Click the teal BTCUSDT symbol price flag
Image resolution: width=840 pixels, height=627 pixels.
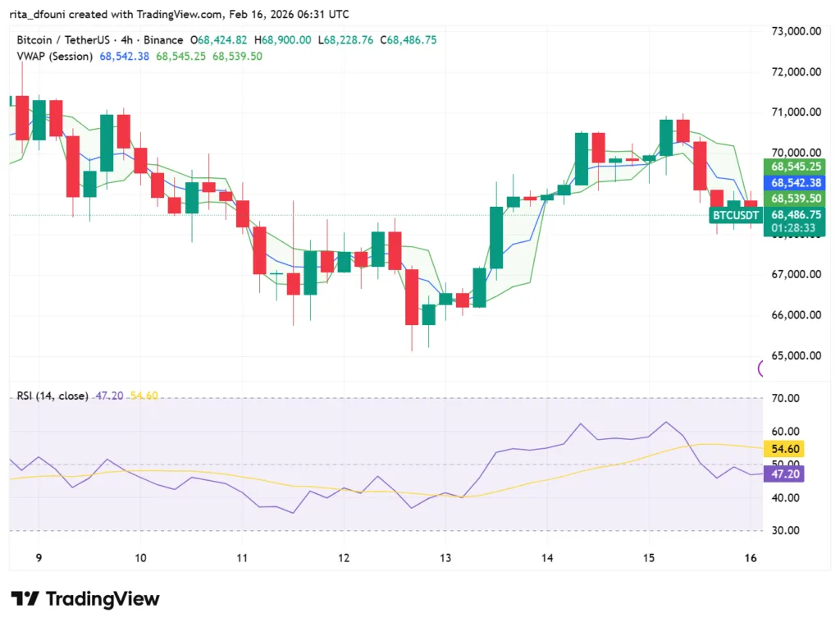[735, 215]
